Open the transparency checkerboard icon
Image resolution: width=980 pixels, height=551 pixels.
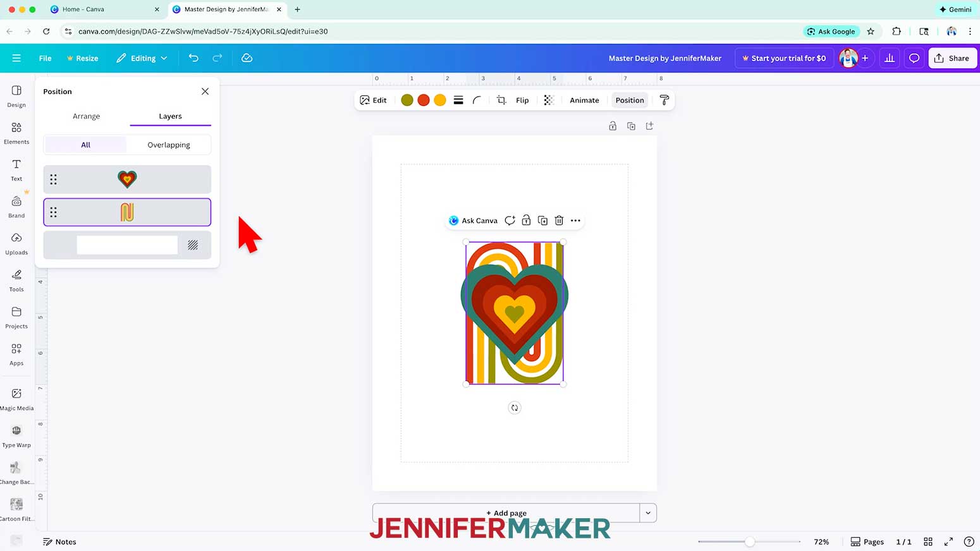(549, 100)
